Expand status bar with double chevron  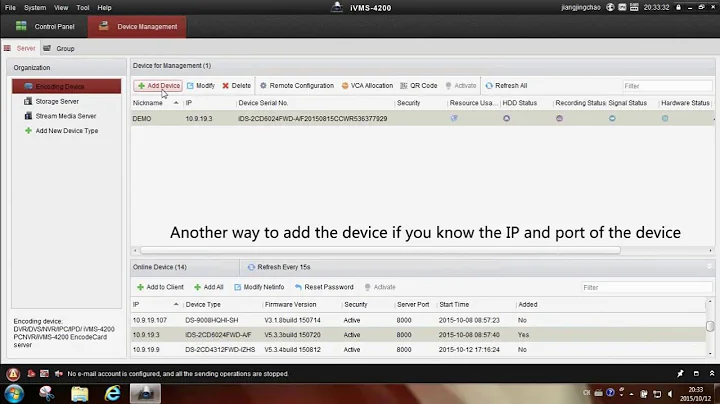(712, 374)
